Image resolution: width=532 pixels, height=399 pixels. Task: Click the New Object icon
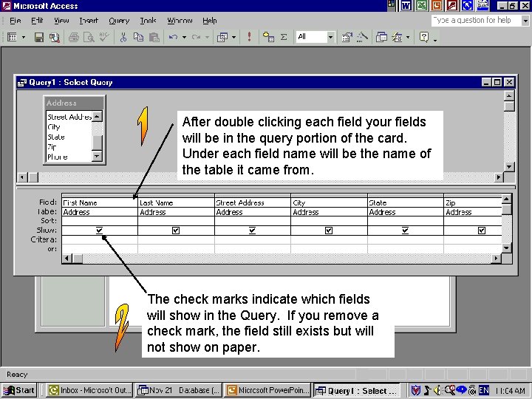pyautogui.click(x=397, y=37)
